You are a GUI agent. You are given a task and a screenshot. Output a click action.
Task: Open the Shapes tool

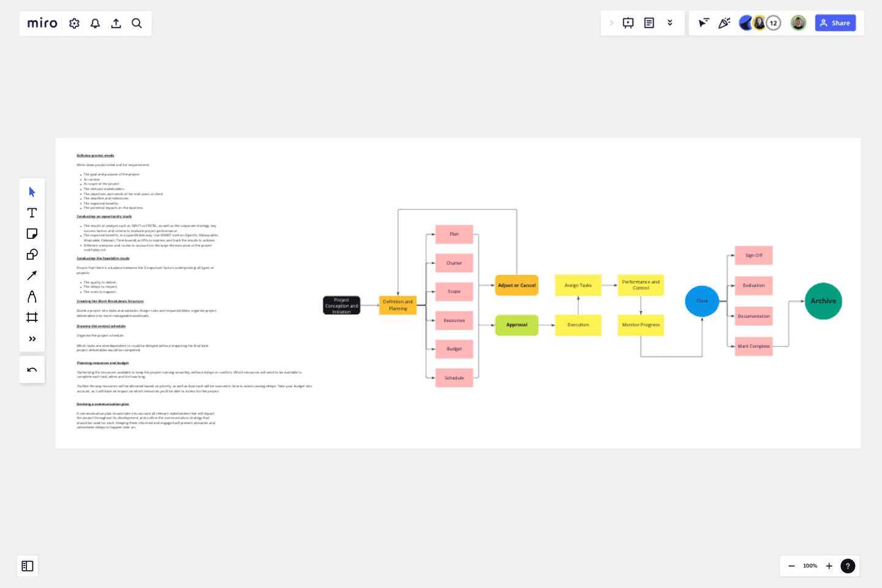coord(32,254)
